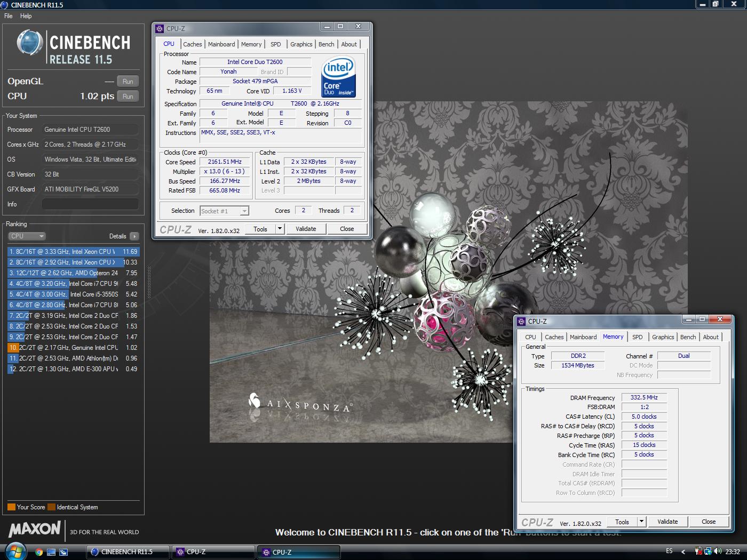Click Tools button in lower CPU-Z window

point(622,522)
